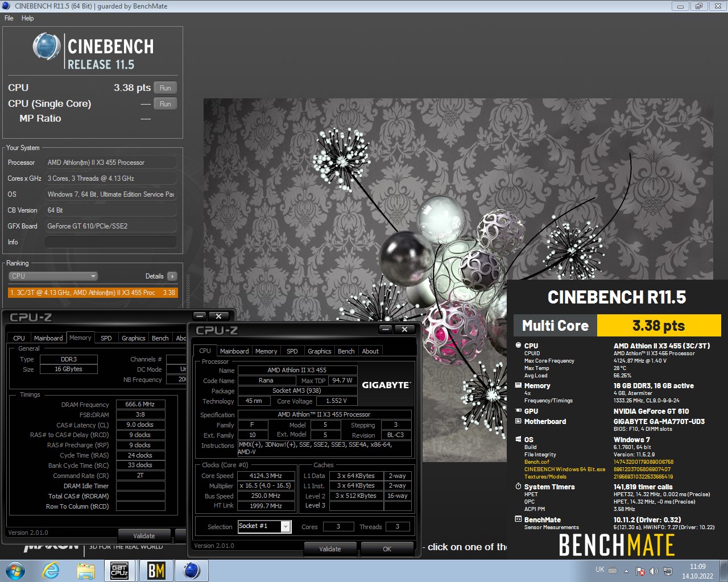Click the Cinebench logo sphere
Screen dimensions: 728x582
pos(47,47)
